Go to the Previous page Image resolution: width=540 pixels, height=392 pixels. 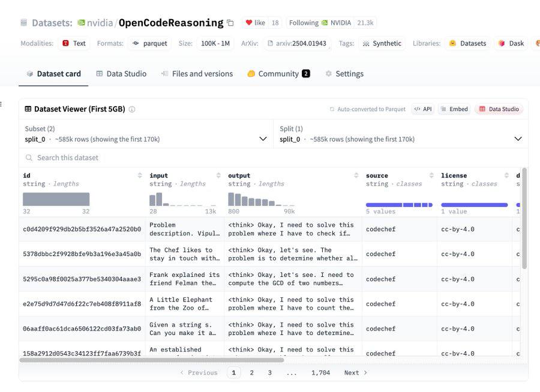pyautogui.click(x=199, y=373)
